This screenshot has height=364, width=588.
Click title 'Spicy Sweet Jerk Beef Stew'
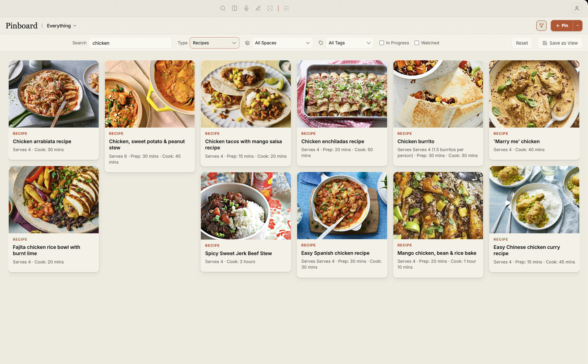(238, 253)
